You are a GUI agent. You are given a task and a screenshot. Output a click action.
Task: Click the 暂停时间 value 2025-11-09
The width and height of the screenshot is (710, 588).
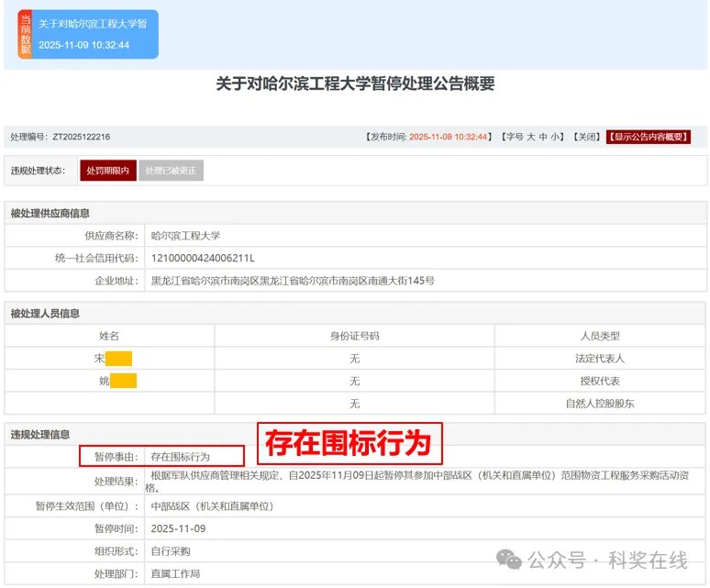point(178,528)
